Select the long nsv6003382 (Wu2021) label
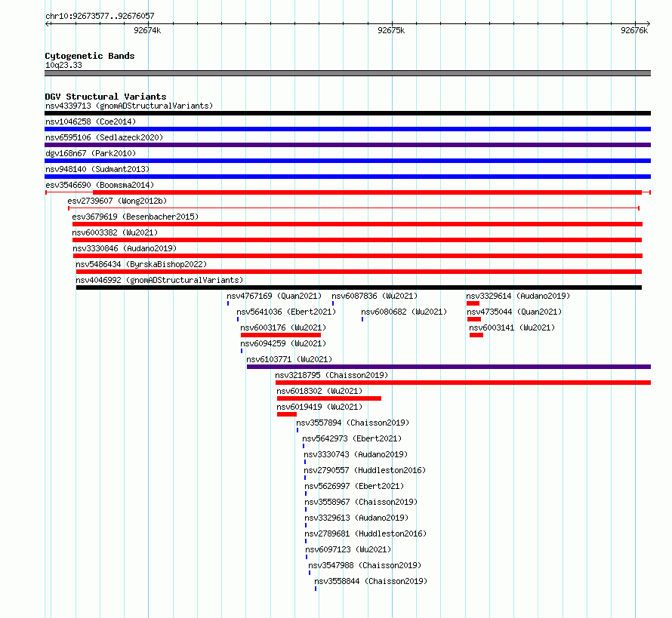Screen dimensions: 672x618 [x=115, y=232]
